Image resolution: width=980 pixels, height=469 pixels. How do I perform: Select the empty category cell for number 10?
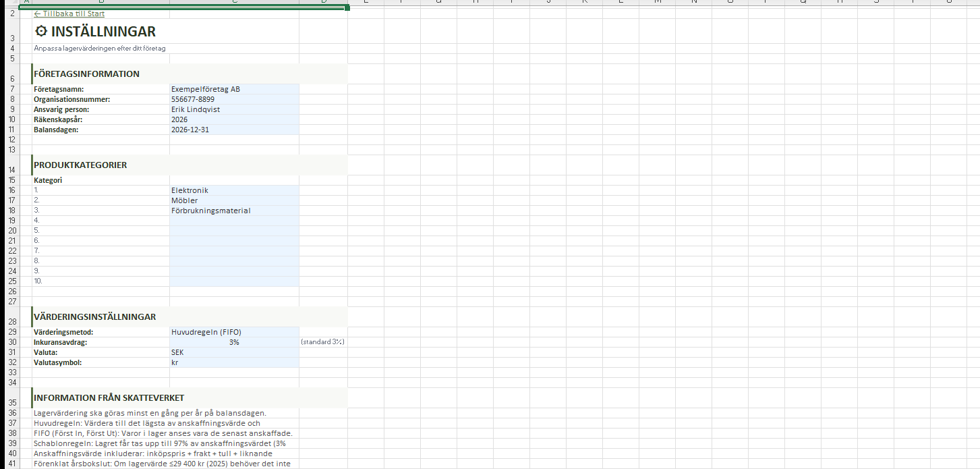click(234, 281)
